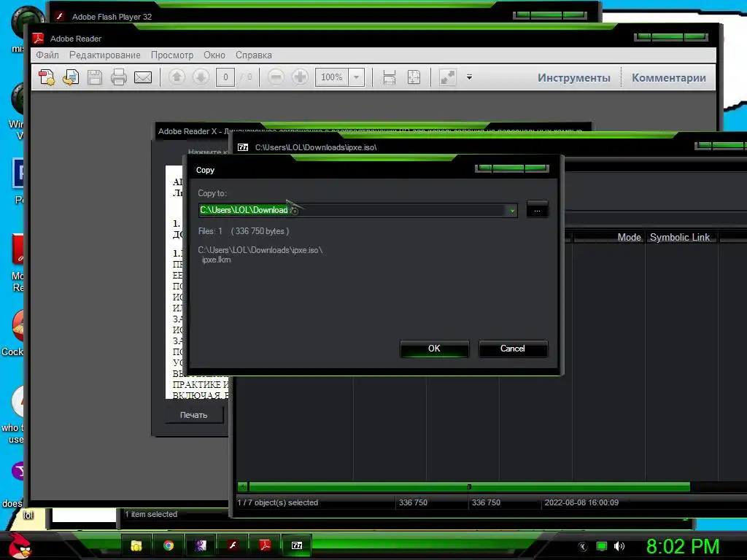Viewport: 747px width, 560px height.
Task: Click the horizontal scrollbar in 7-Zip window
Action: 469,486
